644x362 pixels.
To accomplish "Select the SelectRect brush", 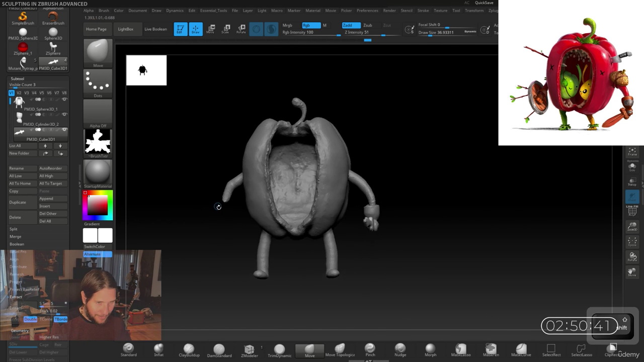I will click(551, 350).
